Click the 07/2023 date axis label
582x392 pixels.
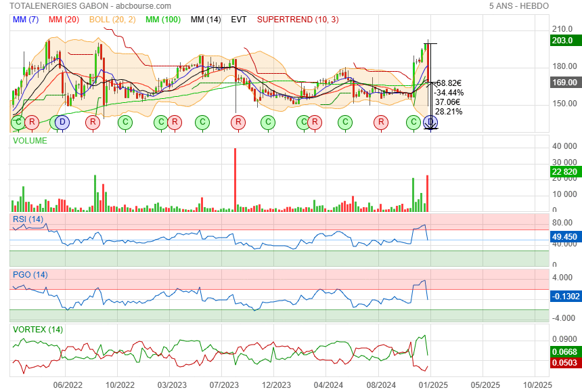click(224, 385)
